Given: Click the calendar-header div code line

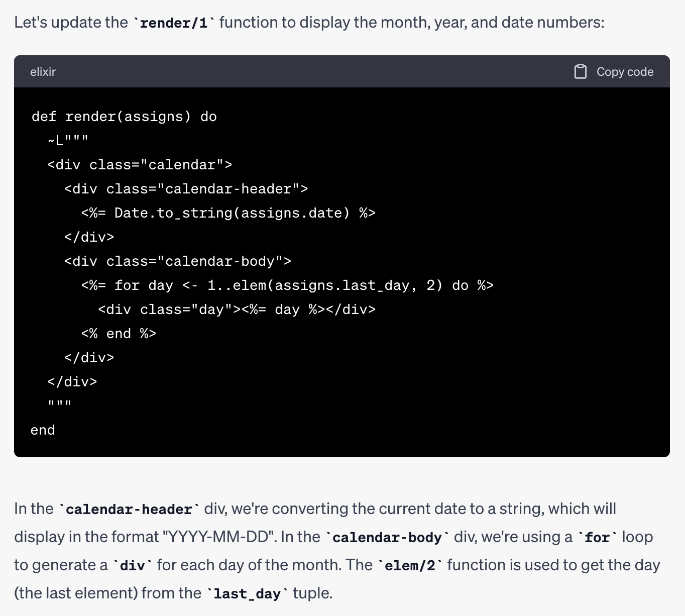Looking at the screenshot, I should (x=186, y=189).
